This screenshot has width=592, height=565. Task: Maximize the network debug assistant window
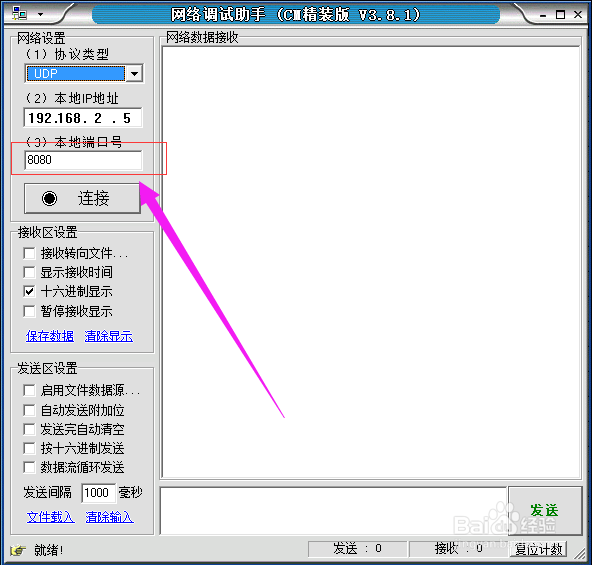coord(560,15)
